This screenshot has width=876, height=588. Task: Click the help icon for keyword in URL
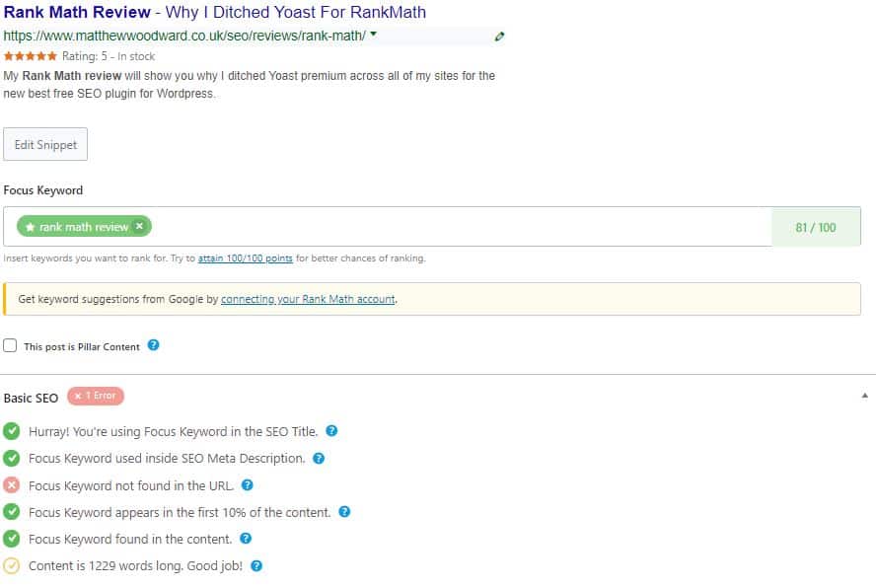pyautogui.click(x=247, y=485)
